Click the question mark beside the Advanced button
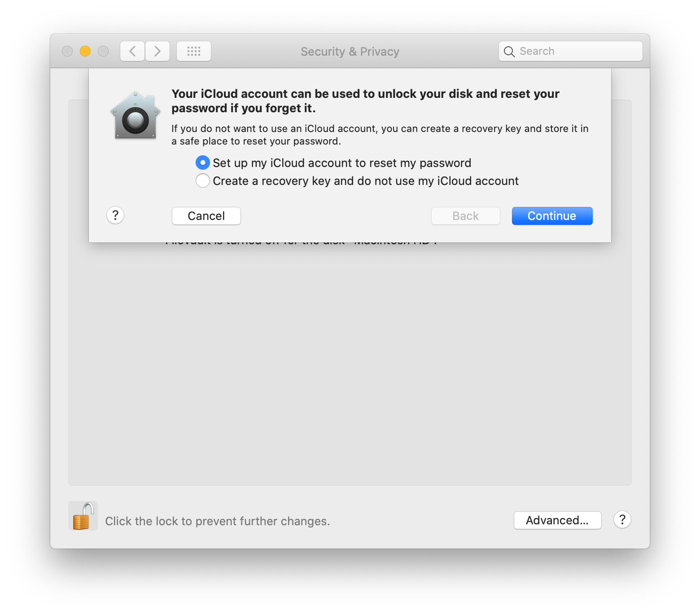Viewport: 700px width, 615px height. pos(622,520)
